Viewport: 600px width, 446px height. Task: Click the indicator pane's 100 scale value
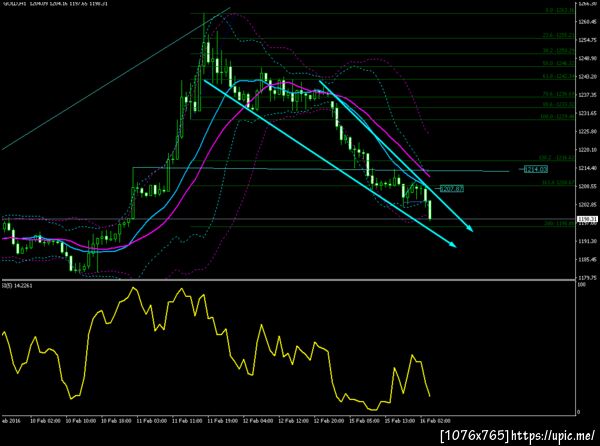coord(582,285)
